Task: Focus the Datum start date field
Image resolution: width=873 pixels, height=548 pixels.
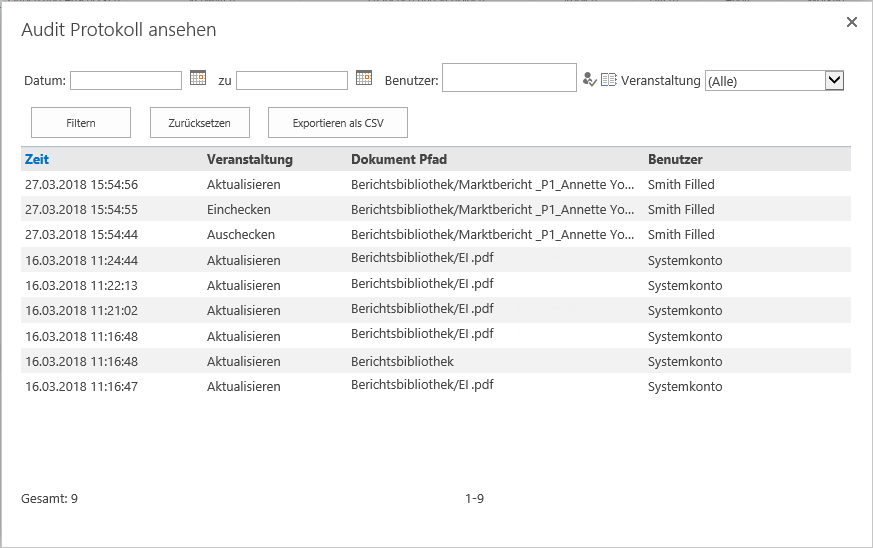Action: click(x=126, y=80)
